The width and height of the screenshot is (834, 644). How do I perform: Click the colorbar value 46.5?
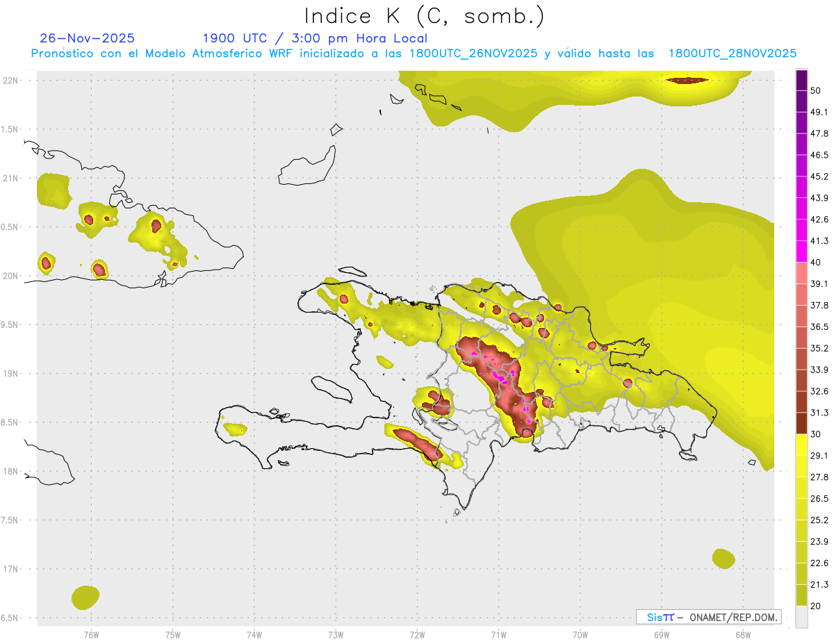click(819, 155)
